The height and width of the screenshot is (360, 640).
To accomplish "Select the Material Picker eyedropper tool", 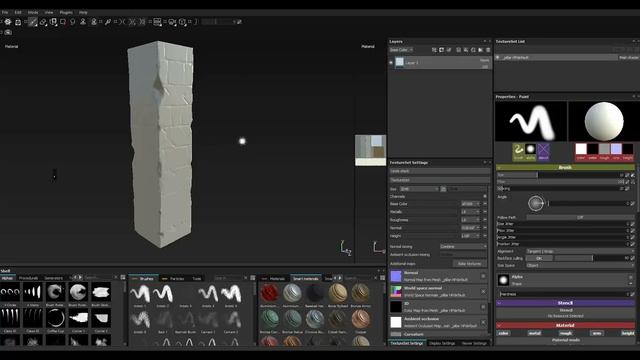I will coord(108,22).
